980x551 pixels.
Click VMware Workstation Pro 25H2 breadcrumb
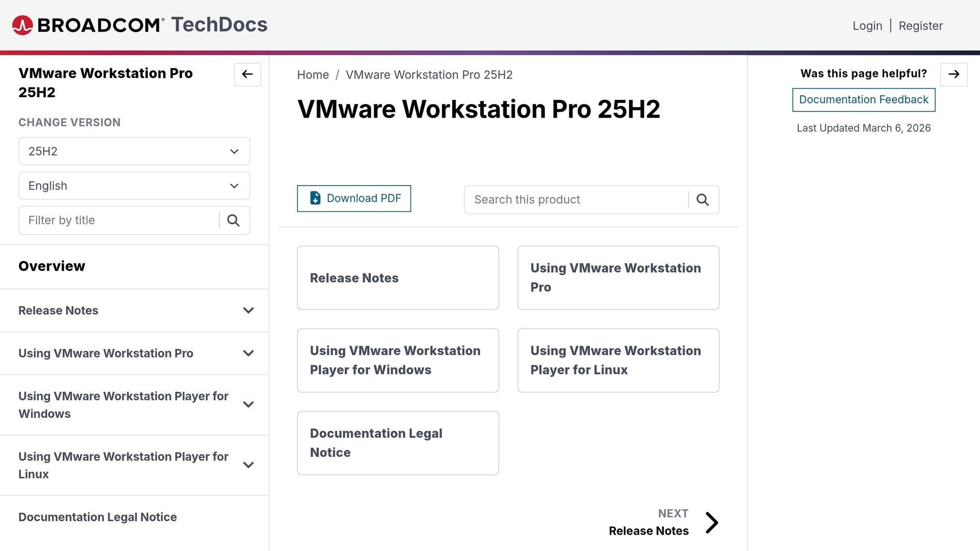(x=429, y=75)
